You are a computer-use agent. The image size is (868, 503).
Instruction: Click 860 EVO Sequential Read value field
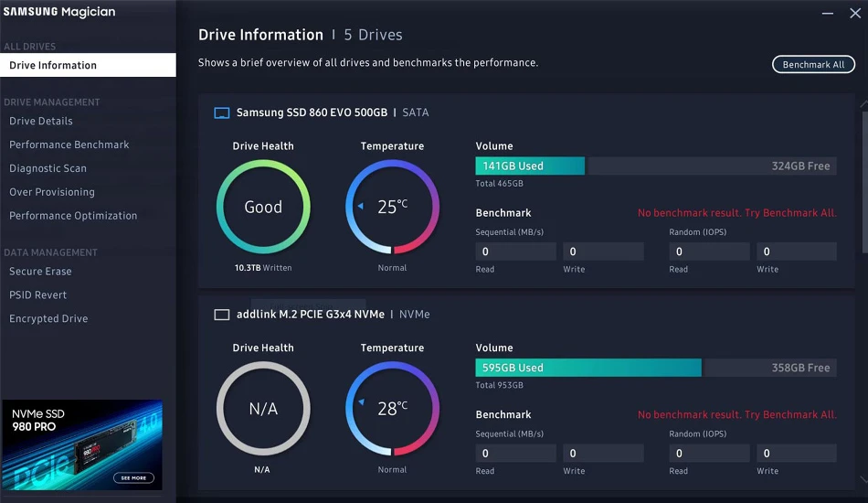tap(515, 251)
